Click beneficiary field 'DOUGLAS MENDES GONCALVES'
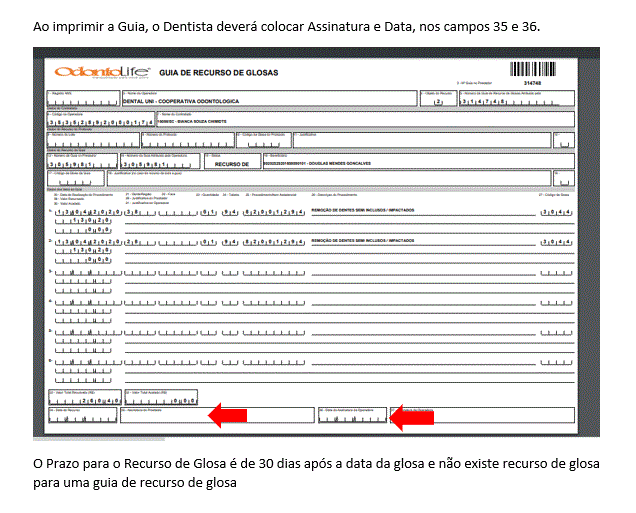 coord(419,161)
